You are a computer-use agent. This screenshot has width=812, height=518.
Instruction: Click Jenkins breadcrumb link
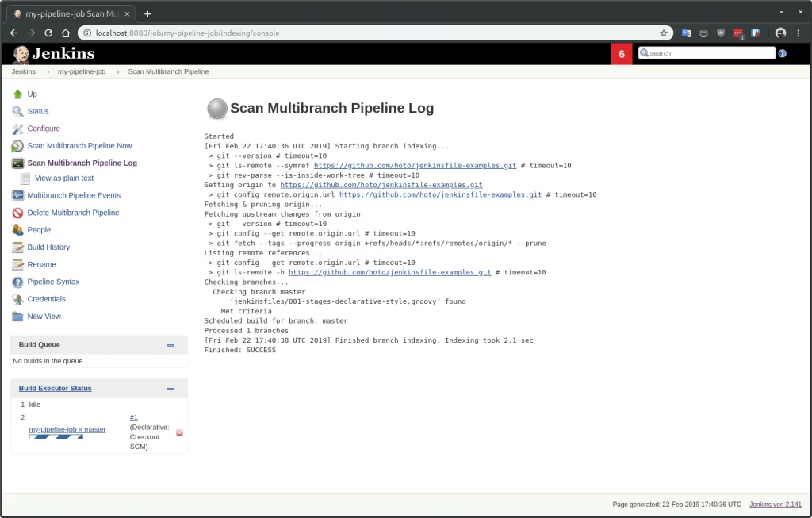[x=23, y=72]
